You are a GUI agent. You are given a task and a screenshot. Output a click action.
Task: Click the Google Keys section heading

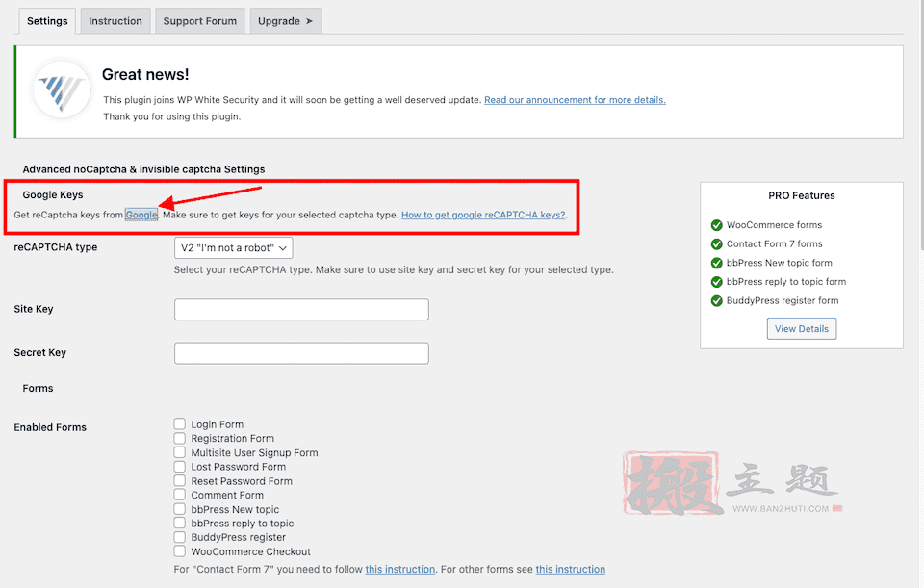(x=52, y=195)
